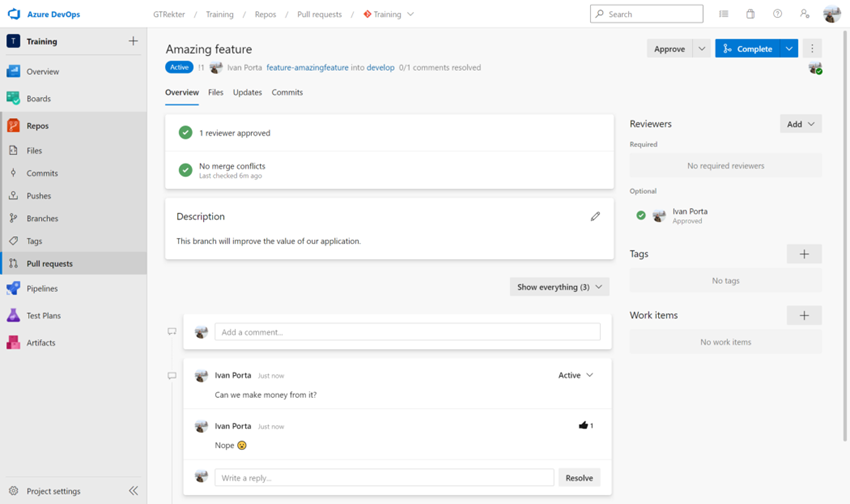850x504 pixels.
Task: Open Pushes in the sidebar
Action: pyautogui.click(x=38, y=196)
